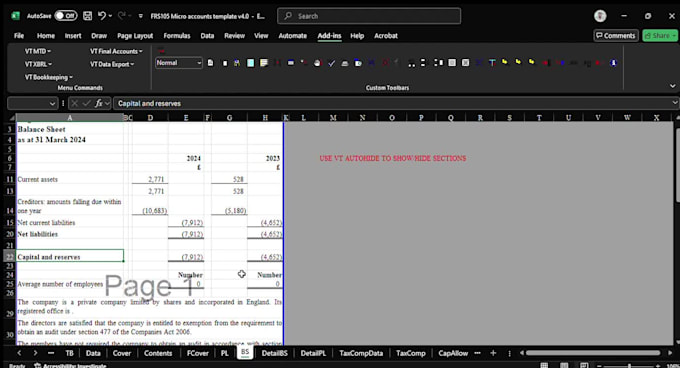
Task: Open the Automate tab
Action: point(292,36)
